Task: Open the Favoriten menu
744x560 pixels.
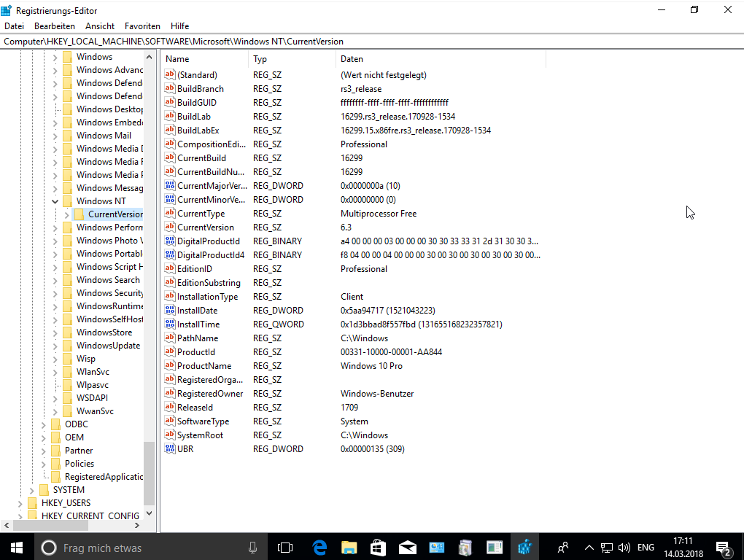Action: pos(142,26)
